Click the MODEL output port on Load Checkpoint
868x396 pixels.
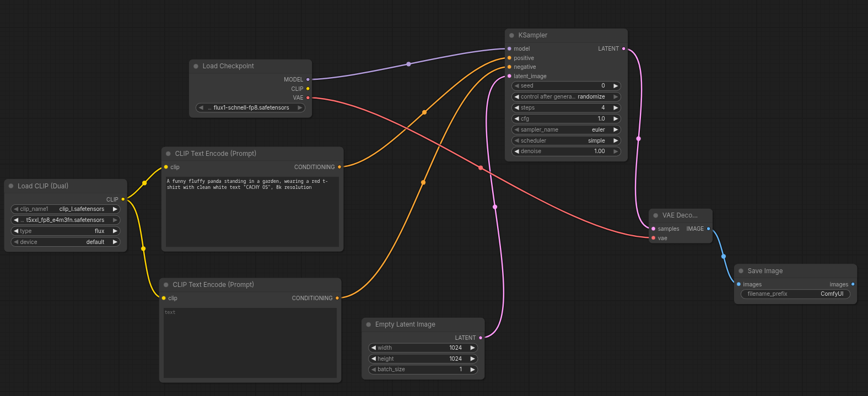click(308, 79)
